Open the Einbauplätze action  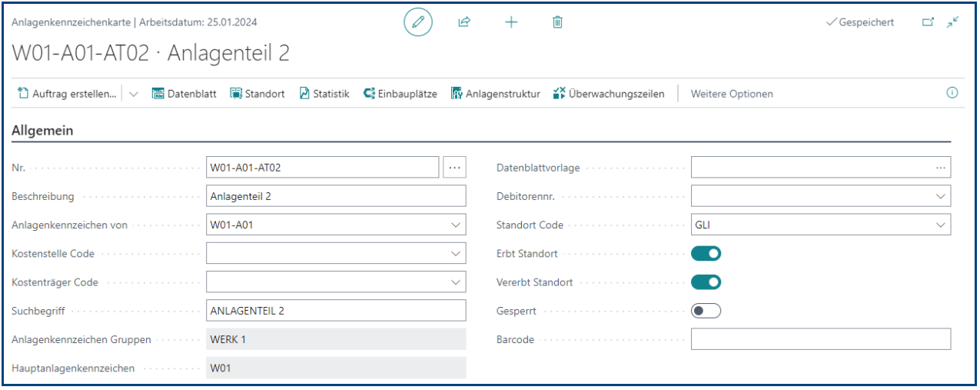pyautogui.click(x=400, y=94)
